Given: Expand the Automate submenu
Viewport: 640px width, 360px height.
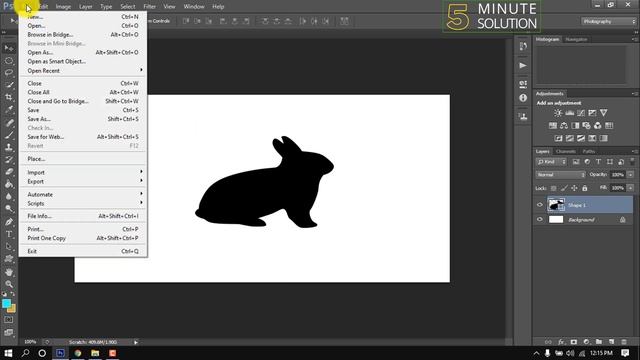Looking at the screenshot, I should pos(83,194).
